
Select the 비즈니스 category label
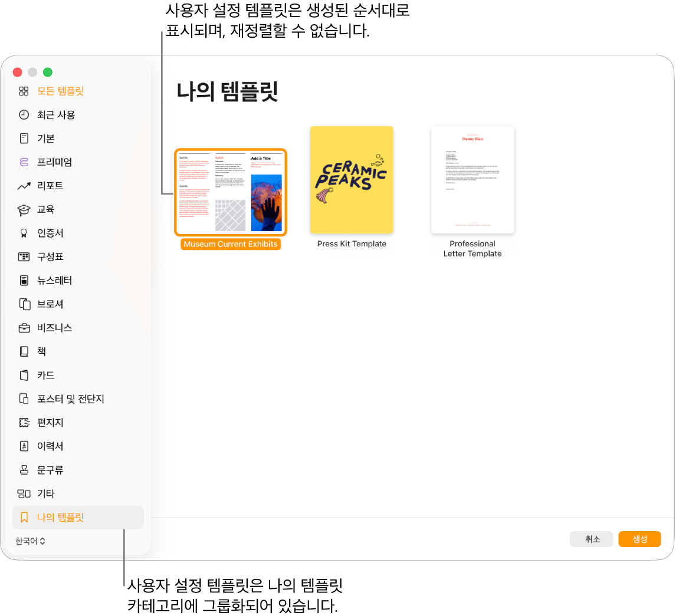point(54,328)
